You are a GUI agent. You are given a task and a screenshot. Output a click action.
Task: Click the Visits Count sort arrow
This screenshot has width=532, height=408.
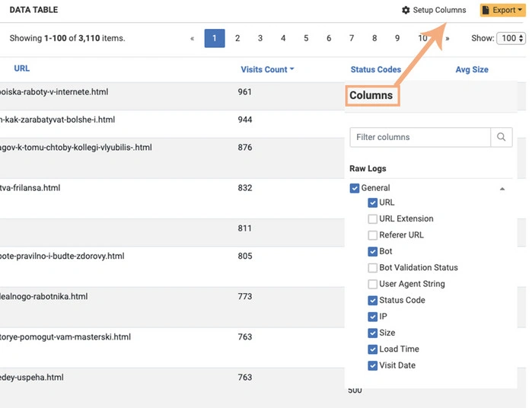[291, 70]
